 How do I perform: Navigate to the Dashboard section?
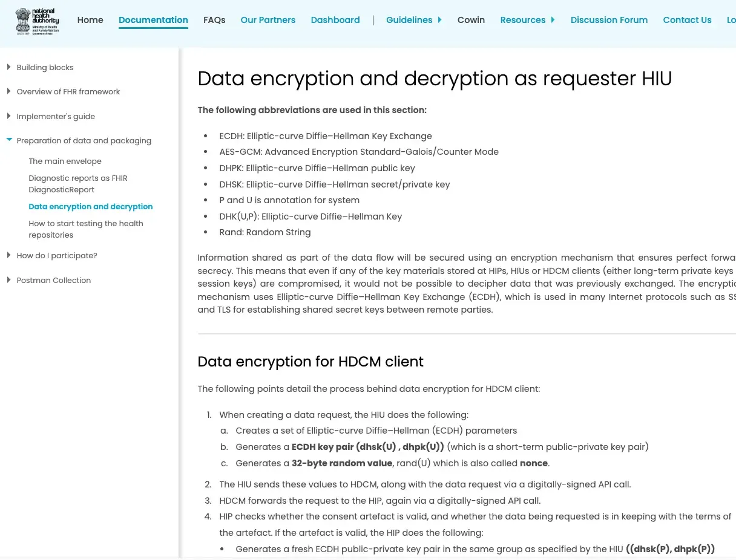[335, 19]
